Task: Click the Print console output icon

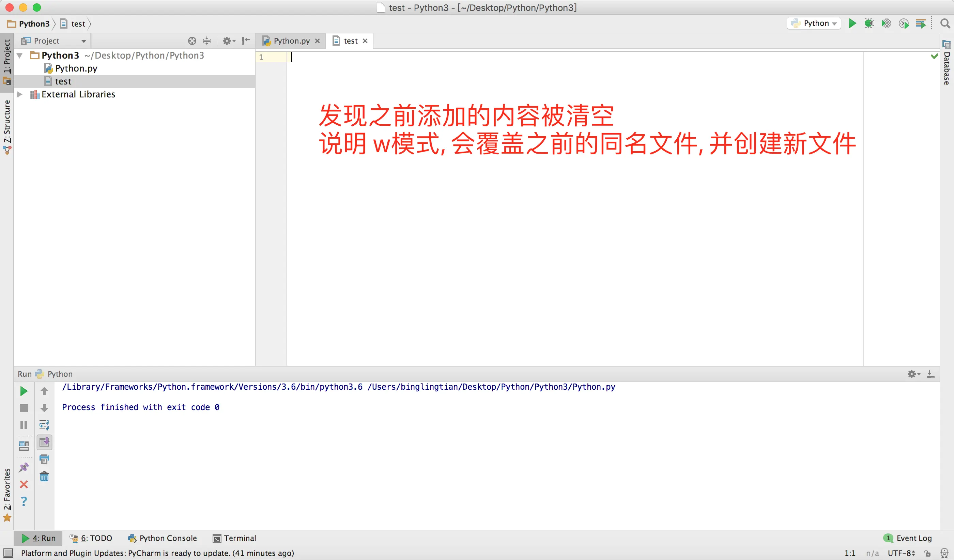Action: click(44, 459)
